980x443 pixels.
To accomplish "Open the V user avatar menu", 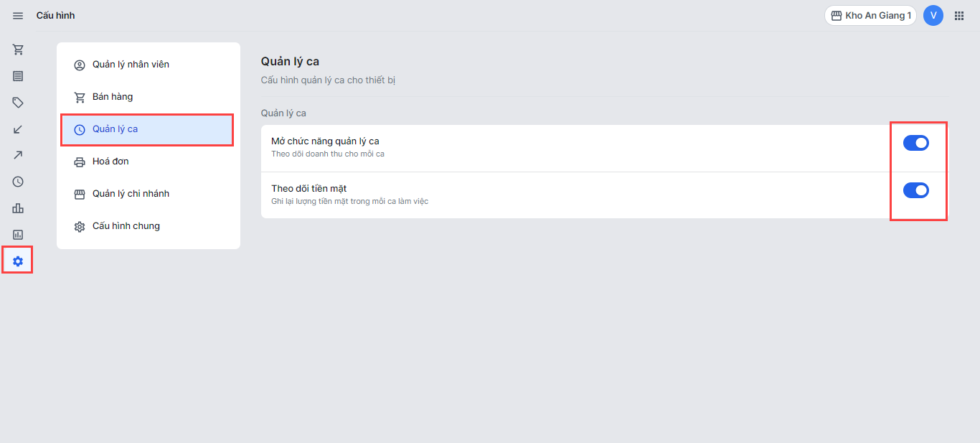I will click(933, 16).
